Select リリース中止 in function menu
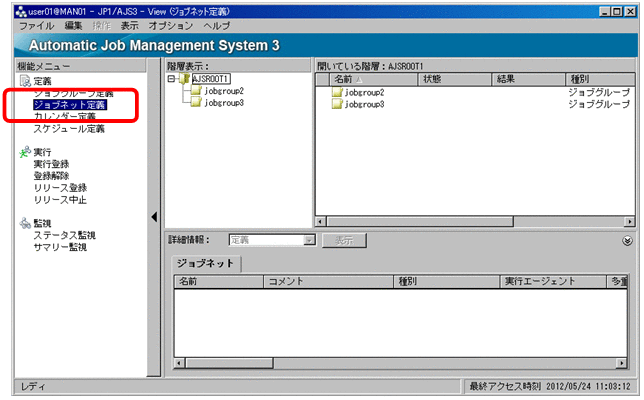 [x=60, y=200]
